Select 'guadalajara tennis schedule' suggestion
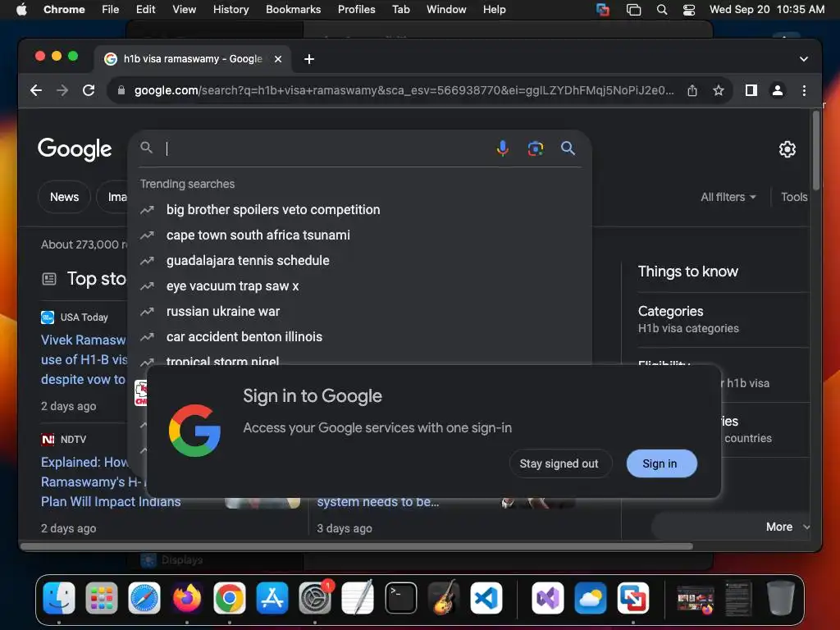The width and height of the screenshot is (840, 630). tap(360, 261)
